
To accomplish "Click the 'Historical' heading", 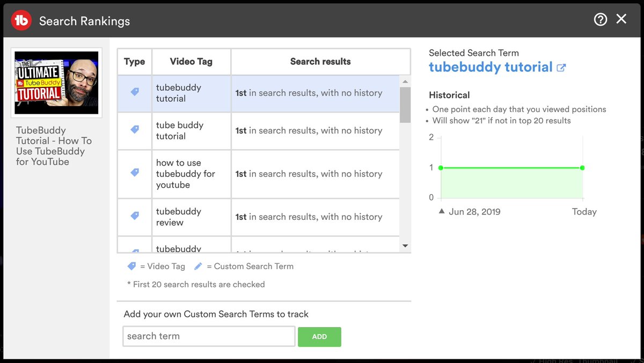I will click(x=449, y=95).
